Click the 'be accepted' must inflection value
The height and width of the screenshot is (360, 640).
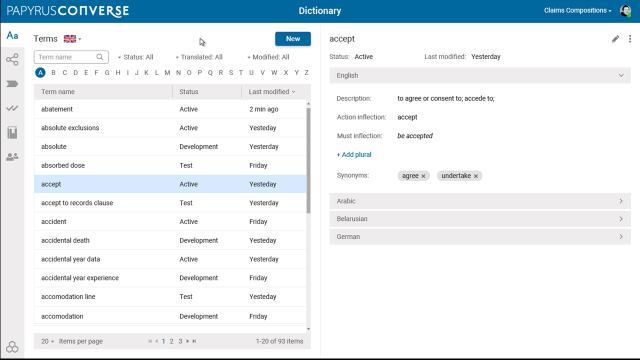coord(415,136)
